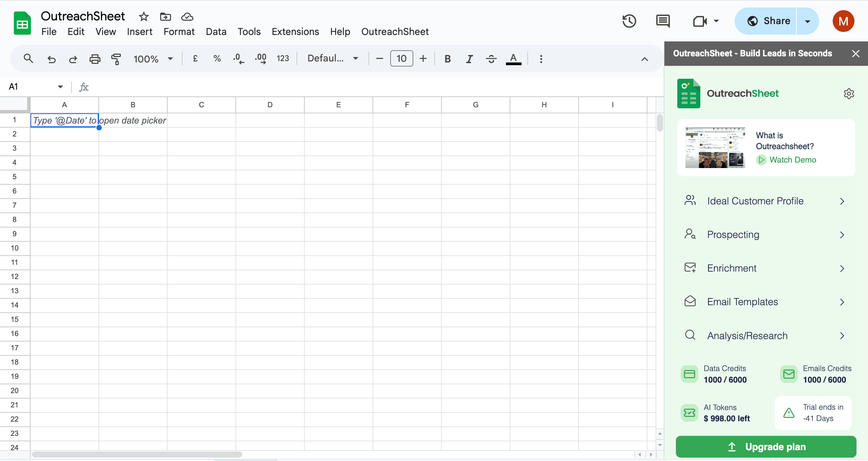868x461 pixels.
Task: Toggle bold formatting
Action: 448,59
